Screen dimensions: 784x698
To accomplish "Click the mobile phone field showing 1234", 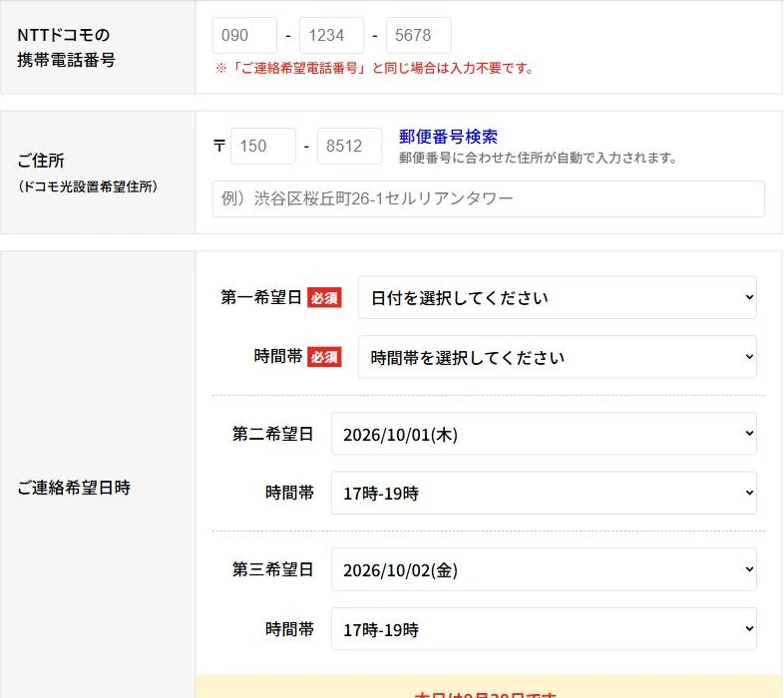I will [x=331, y=35].
